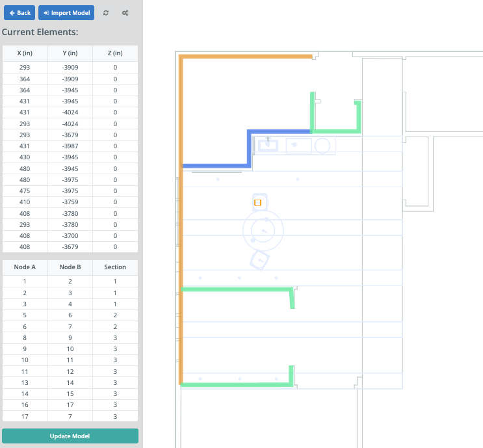
Task: Click the Back button
Action: point(20,13)
